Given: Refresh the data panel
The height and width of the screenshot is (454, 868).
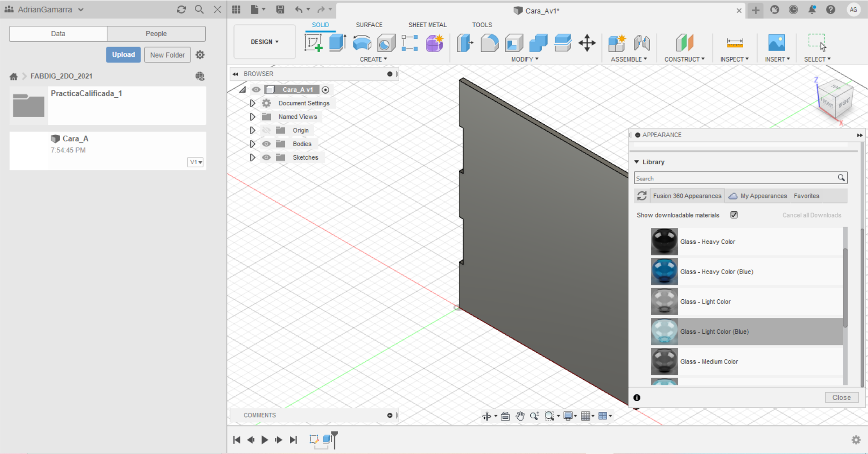Looking at the screenshot, I should [x=181, y=9].
